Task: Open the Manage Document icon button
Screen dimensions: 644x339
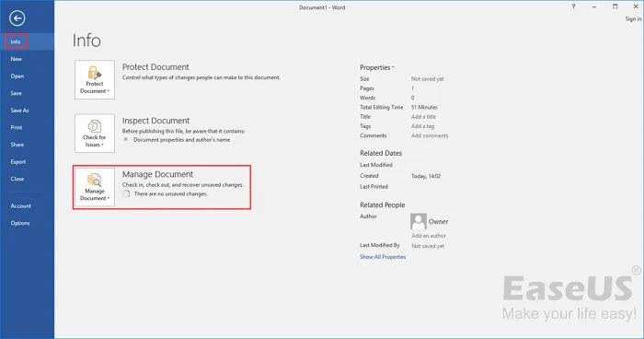Action: tap(95, 187)
